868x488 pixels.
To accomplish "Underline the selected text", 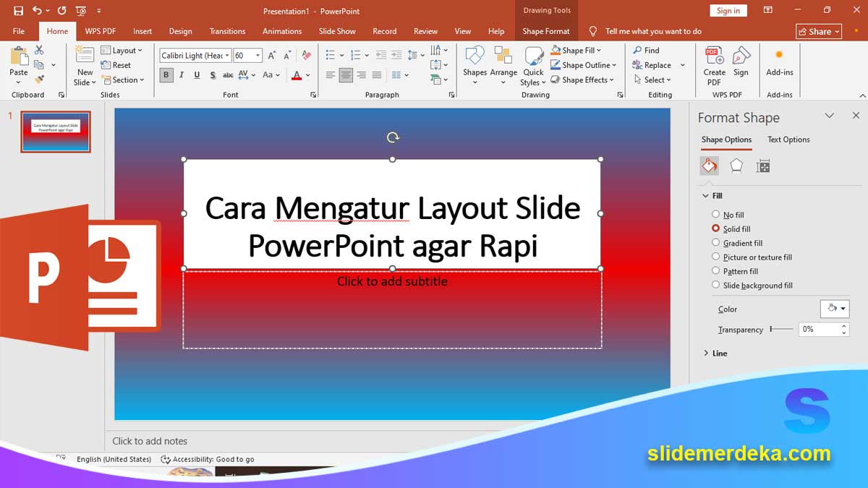I will (x=197, y=75).
